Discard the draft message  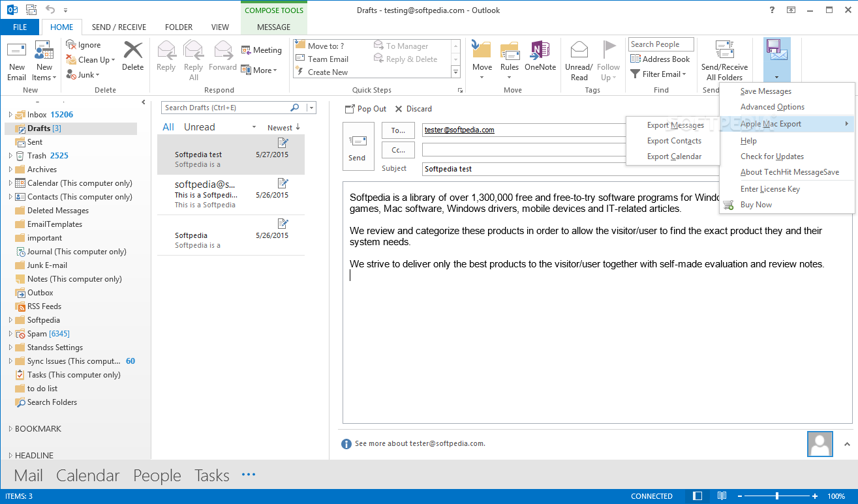click(413, 109)
